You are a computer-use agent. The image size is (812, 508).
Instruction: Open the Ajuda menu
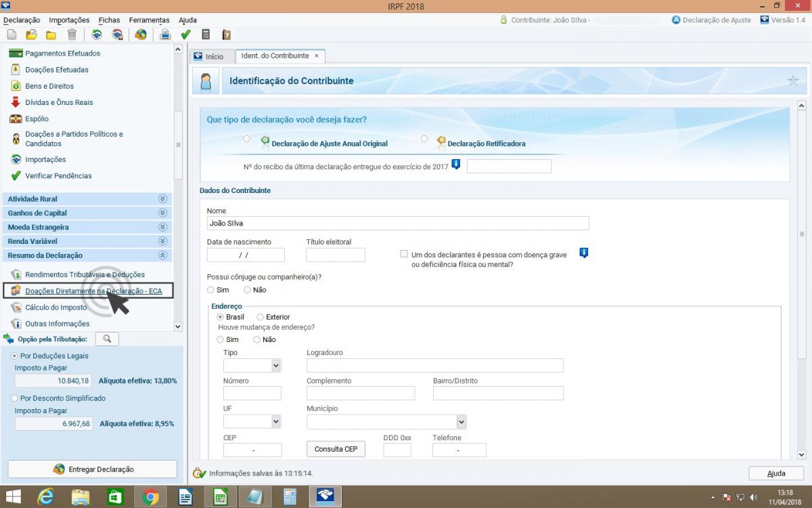coord(187,20)
